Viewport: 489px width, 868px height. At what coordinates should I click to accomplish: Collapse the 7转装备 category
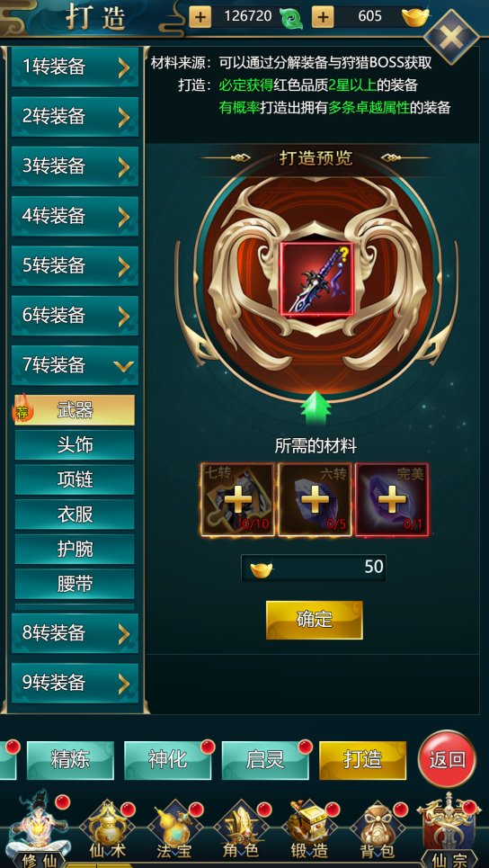tap(76, 365)
